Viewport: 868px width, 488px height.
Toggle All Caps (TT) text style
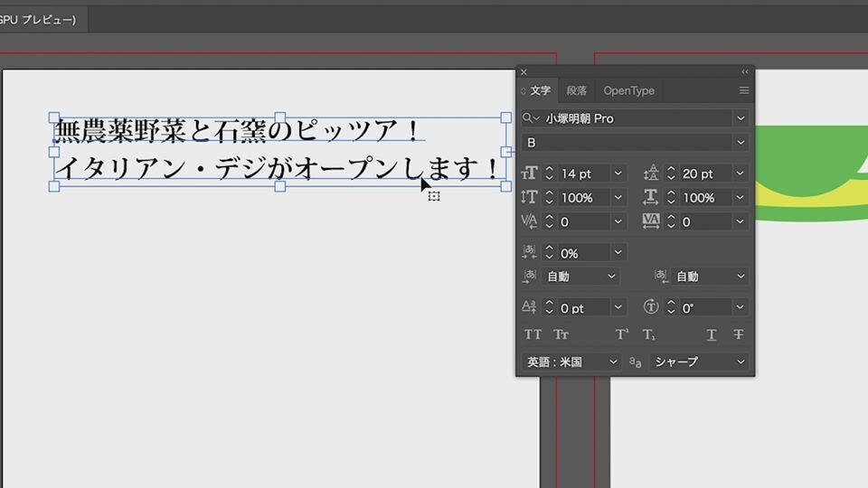533,334
